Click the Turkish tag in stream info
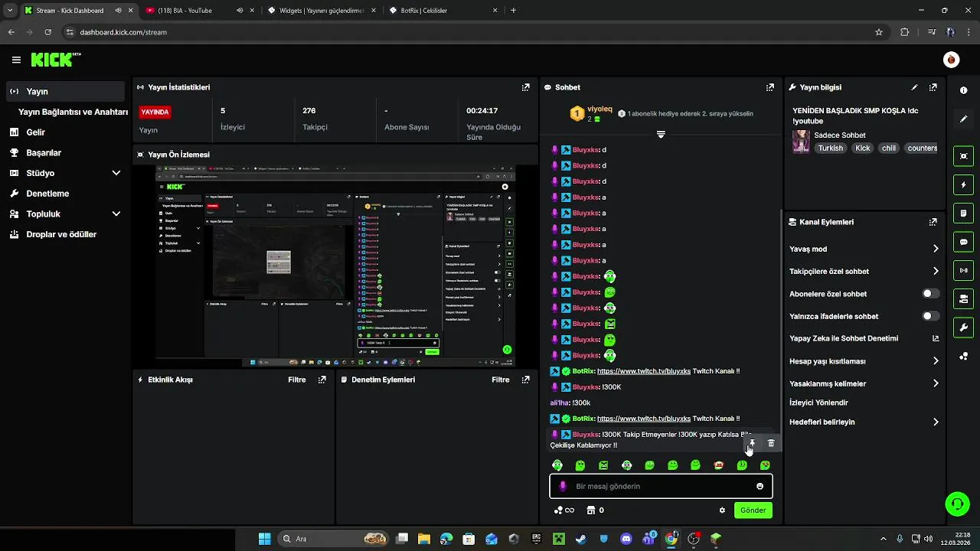 [830, 148]
